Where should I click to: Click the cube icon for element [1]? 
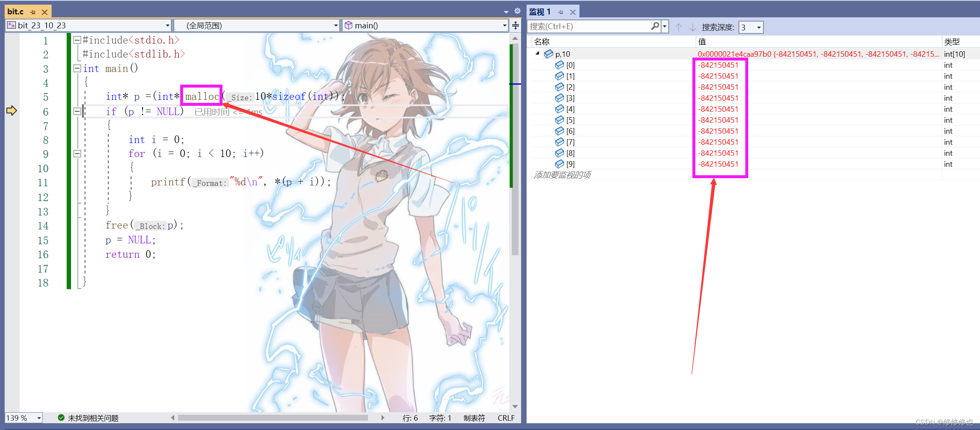(560, 76)
